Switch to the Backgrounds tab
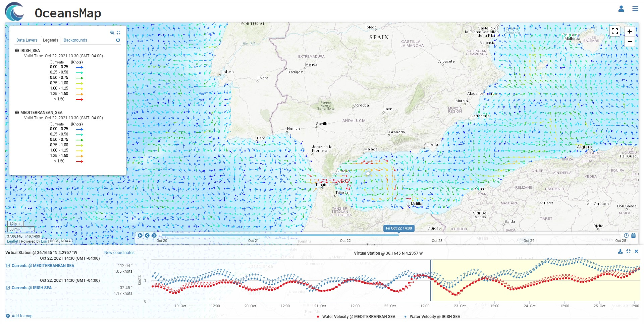 coord(75,40)
